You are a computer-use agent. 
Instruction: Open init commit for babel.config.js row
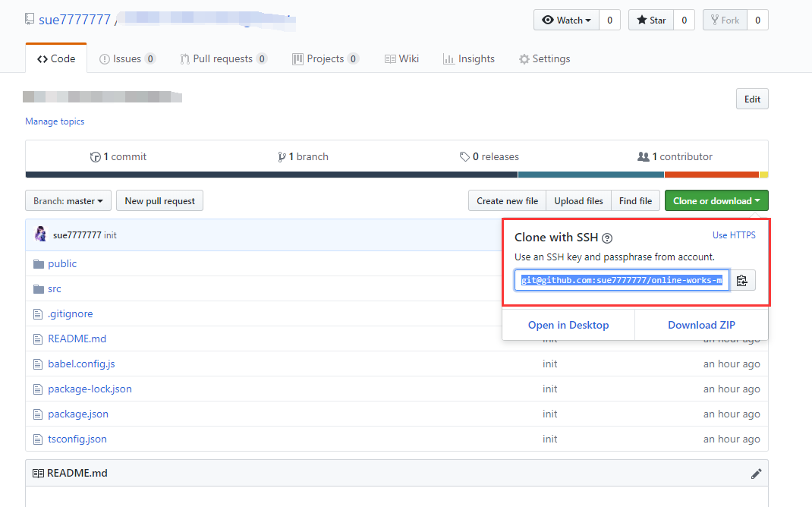pos(550,364)
